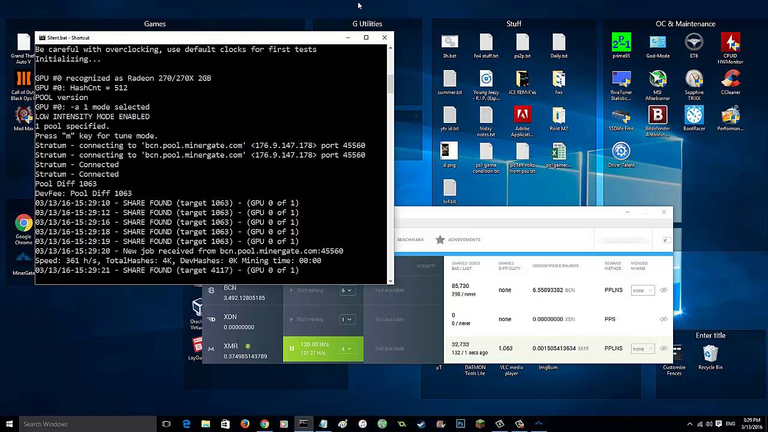Open the Excel spreadsheet desktop file
Screen dimensions: 768x432
point(559,153)
